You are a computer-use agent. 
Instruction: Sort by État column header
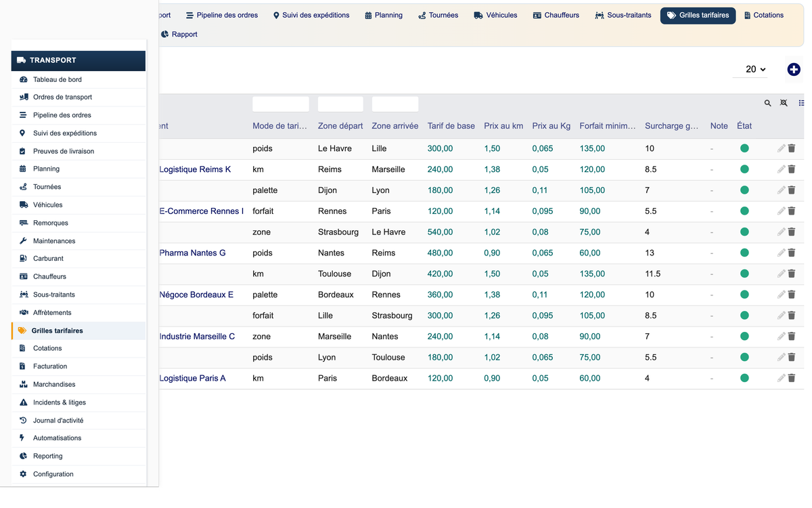[x=744, y=126]
